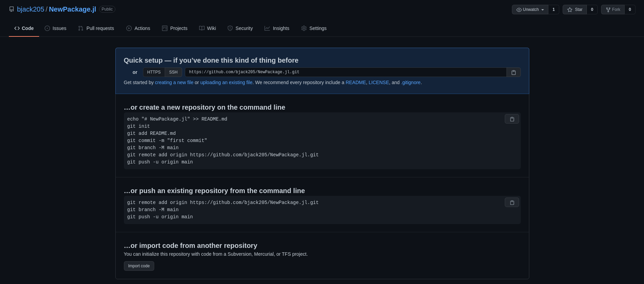Click the .gitignore link
644x284 pixels.
411,82
